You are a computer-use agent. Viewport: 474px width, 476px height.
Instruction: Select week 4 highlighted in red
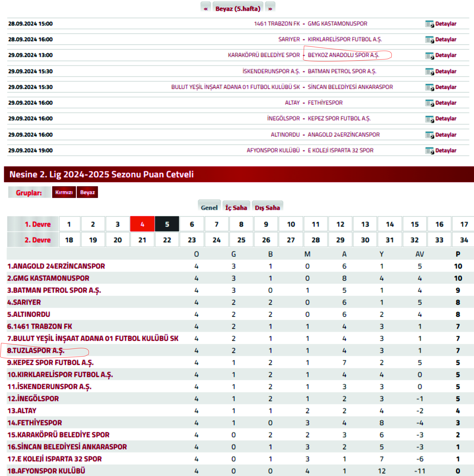point(142,224)
